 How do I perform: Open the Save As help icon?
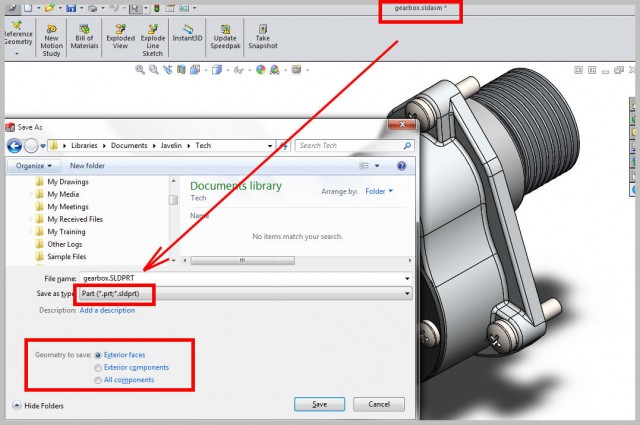(x=402, y=166)
